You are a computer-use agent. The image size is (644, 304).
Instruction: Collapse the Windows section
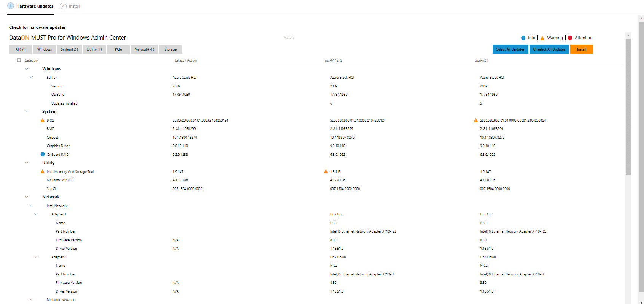[x=27, y=69]
